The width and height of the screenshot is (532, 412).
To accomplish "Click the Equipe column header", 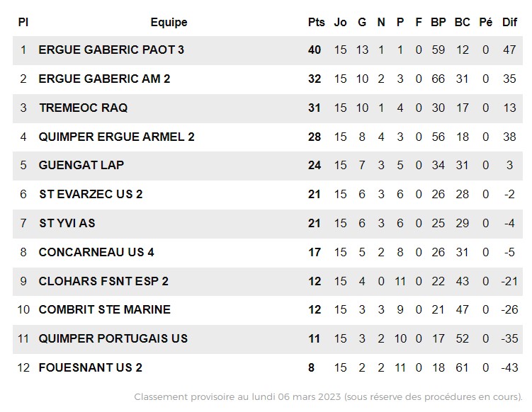I will point(169,23).
